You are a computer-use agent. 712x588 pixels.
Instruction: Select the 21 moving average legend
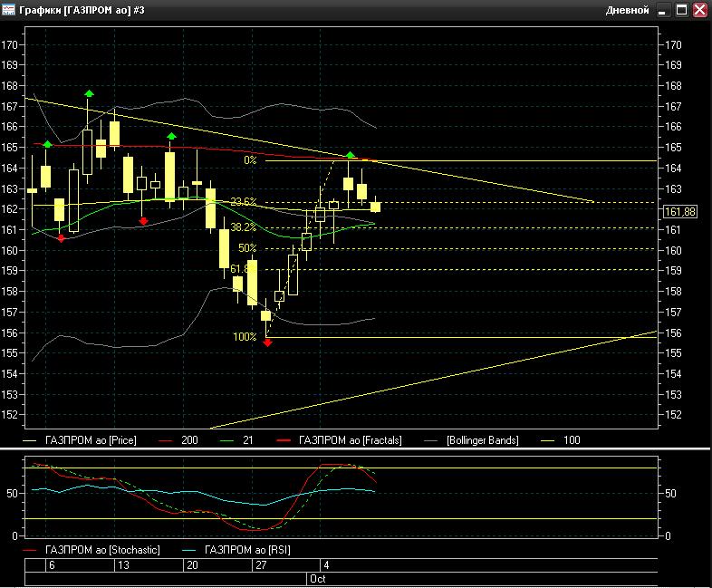[247, 440]
